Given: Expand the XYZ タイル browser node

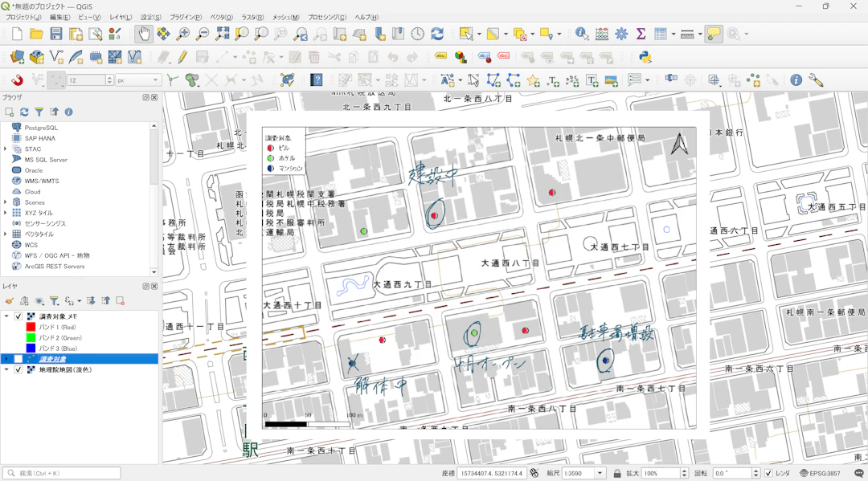Looking at the screenshot, I should pos(6,212).
